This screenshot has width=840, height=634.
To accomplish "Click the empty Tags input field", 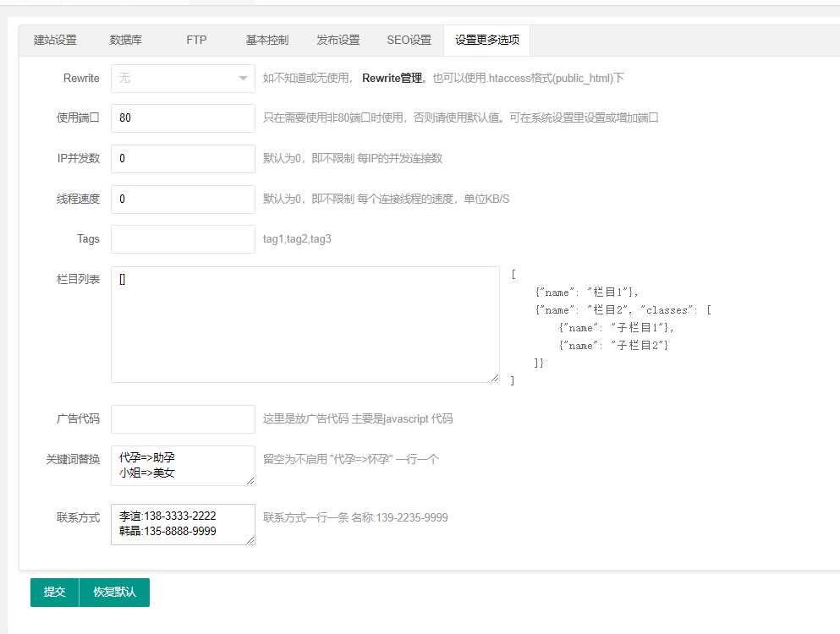I will pyautogui.click(x=183, y=239).
